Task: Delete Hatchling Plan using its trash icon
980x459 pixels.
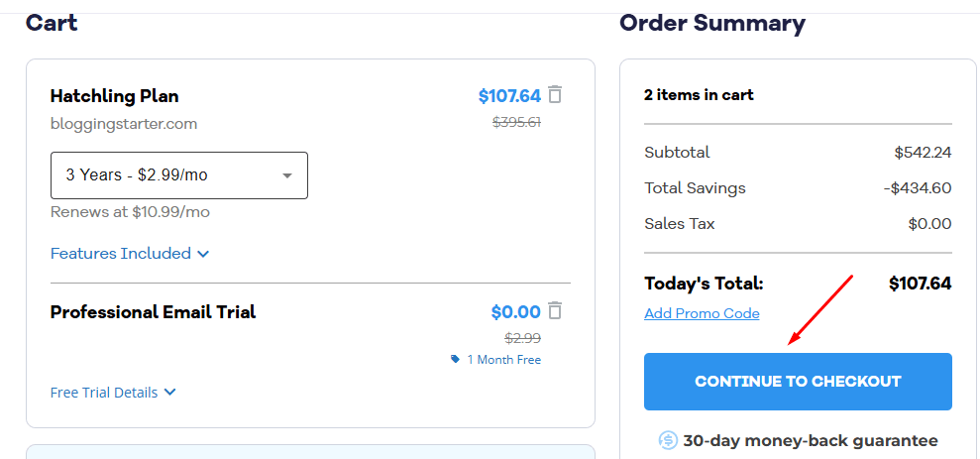Action: point(555,95)
